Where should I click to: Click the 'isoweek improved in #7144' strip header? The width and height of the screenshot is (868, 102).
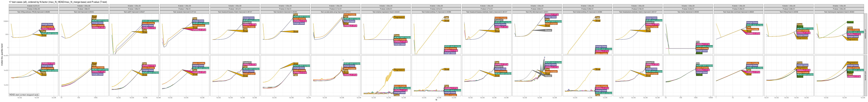click(x=185, y=12)
